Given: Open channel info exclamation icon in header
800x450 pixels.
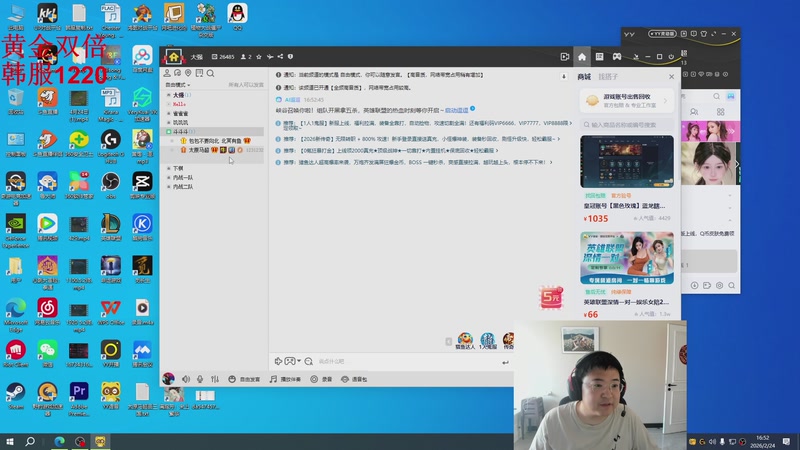Looking at the screenshot, I should pyautogui.click(x=290, y=57).
